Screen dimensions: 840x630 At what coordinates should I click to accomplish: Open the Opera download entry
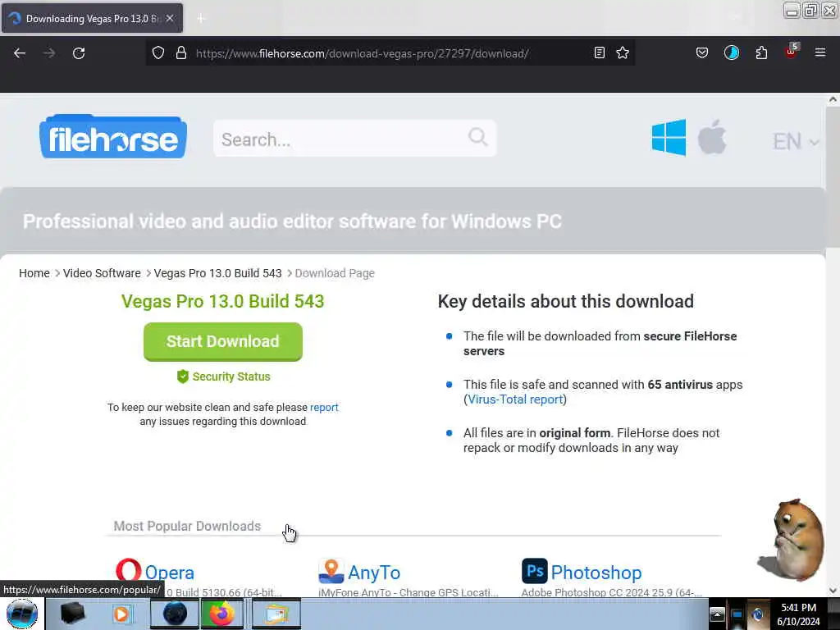tap(169, 573)
